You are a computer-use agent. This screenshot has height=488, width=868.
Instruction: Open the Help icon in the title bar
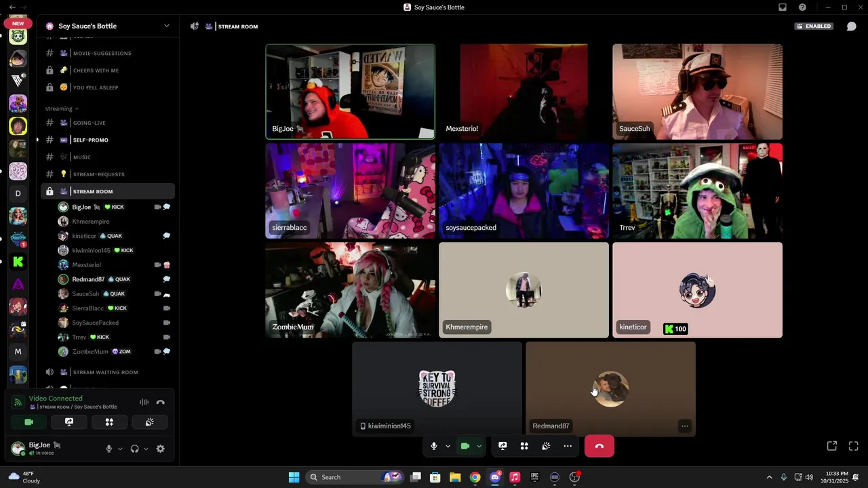point(802,7)
